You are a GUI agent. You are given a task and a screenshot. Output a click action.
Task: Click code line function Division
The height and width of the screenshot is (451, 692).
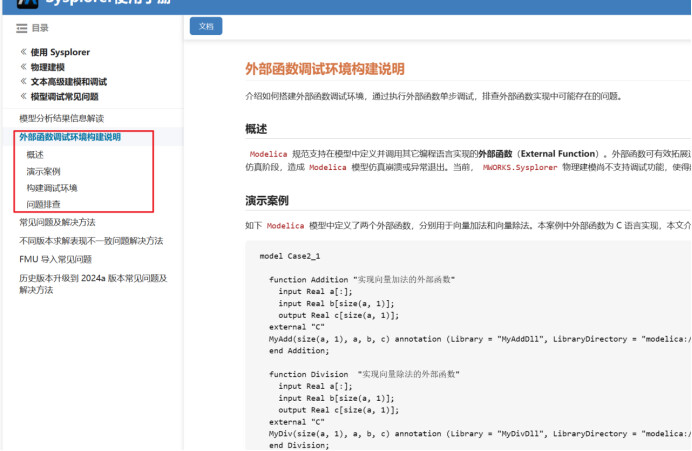[x=364, y=374]
